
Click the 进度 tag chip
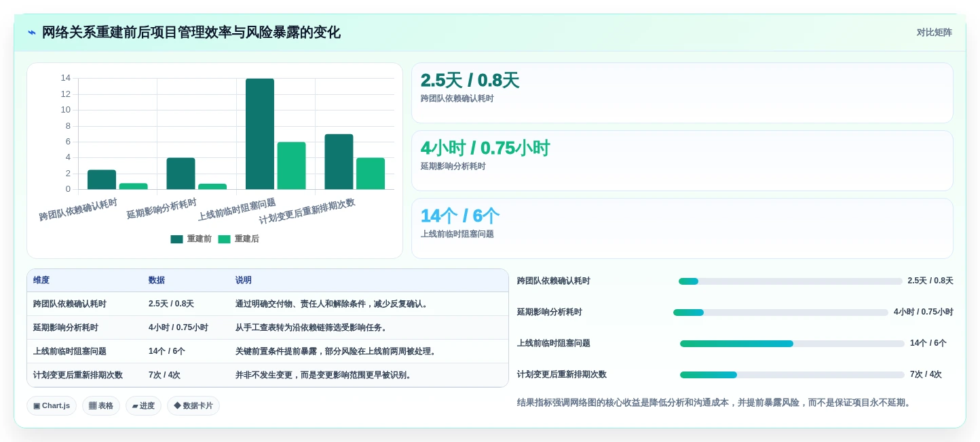pyautogui.click(x=143, y=406)
